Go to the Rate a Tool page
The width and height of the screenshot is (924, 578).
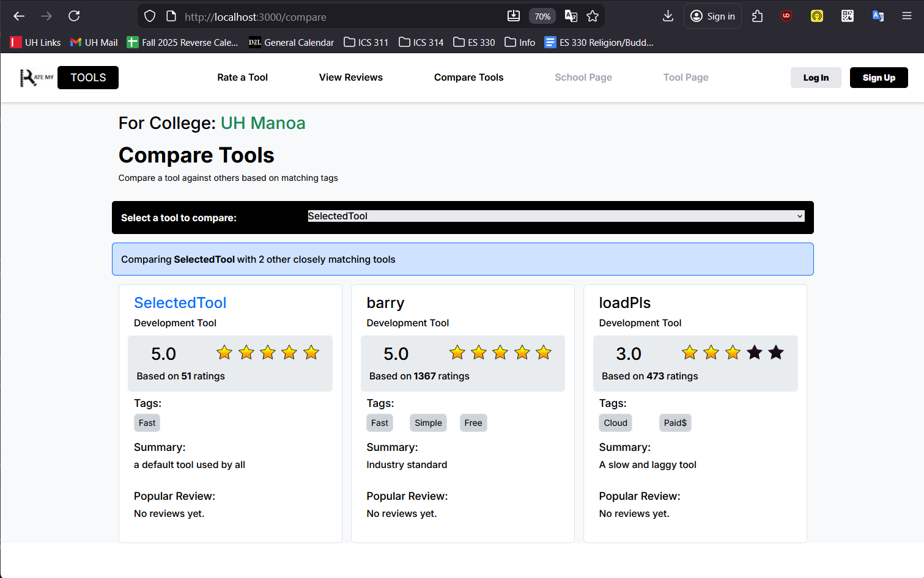pyautogui.click(x=242, y=78)
